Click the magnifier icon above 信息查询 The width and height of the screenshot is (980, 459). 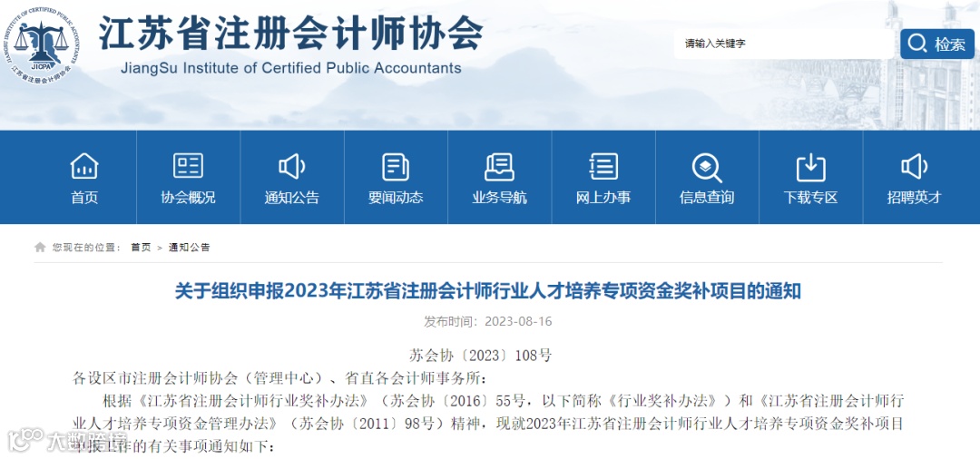click(707, 168)
